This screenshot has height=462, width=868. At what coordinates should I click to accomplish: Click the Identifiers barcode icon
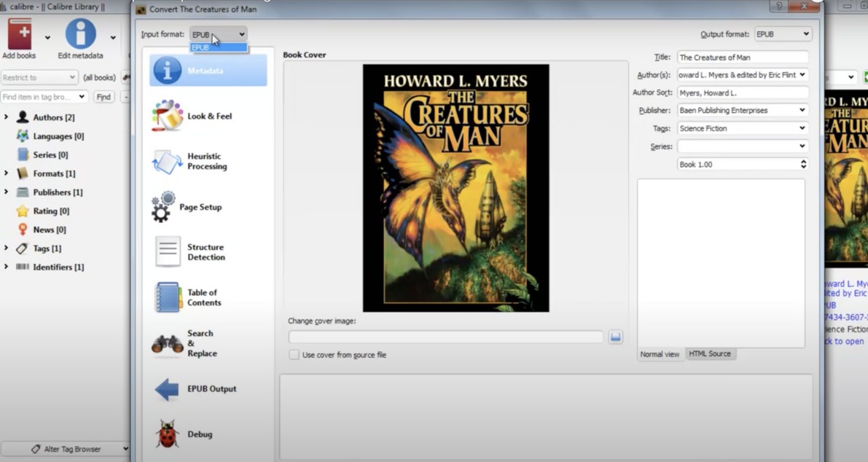[x=22, y=267]
